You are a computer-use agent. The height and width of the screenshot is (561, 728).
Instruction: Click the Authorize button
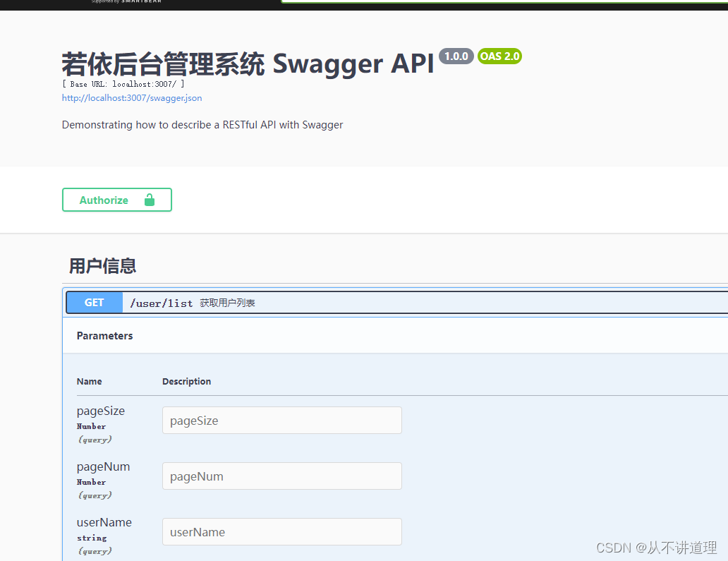[x=117, y=200]
